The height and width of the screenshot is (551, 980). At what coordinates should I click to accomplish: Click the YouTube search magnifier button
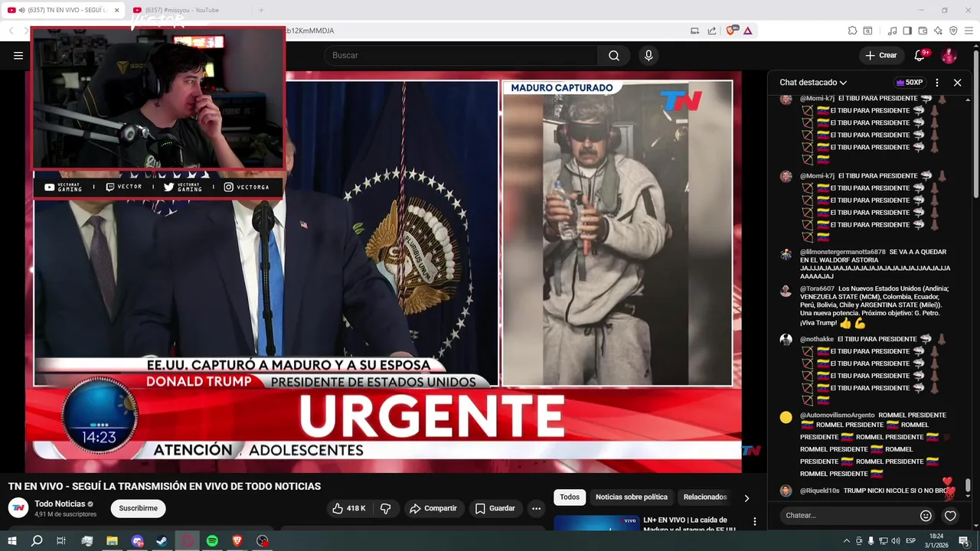(614, 55)
